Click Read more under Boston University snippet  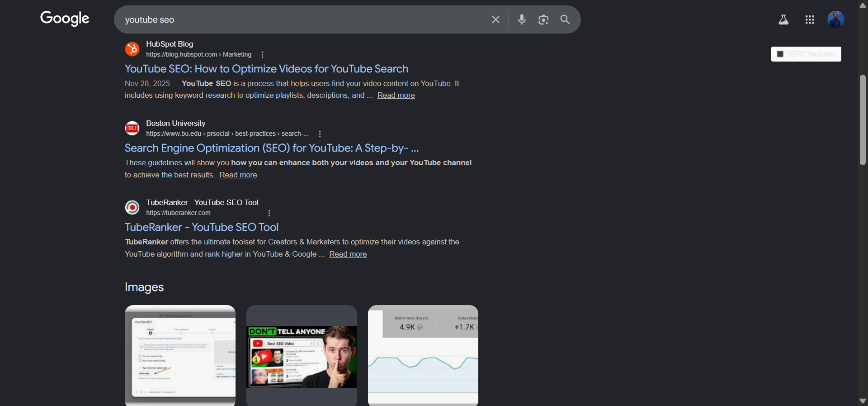[238, 175]
